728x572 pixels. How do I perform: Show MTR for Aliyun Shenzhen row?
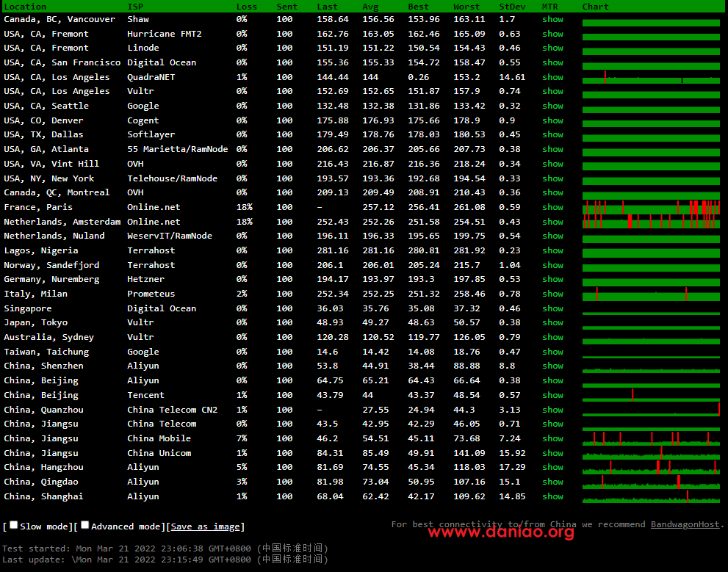click(x=552, y=366)
